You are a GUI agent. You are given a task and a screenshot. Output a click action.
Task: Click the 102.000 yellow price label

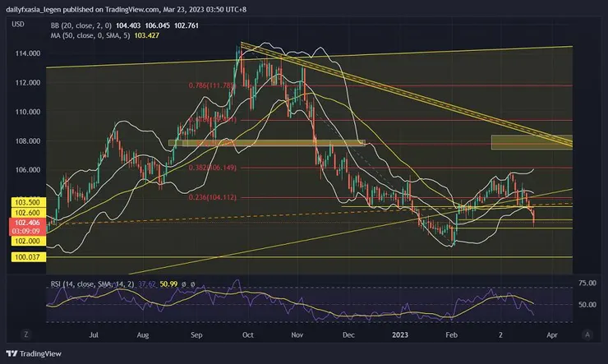coord(27,241)
